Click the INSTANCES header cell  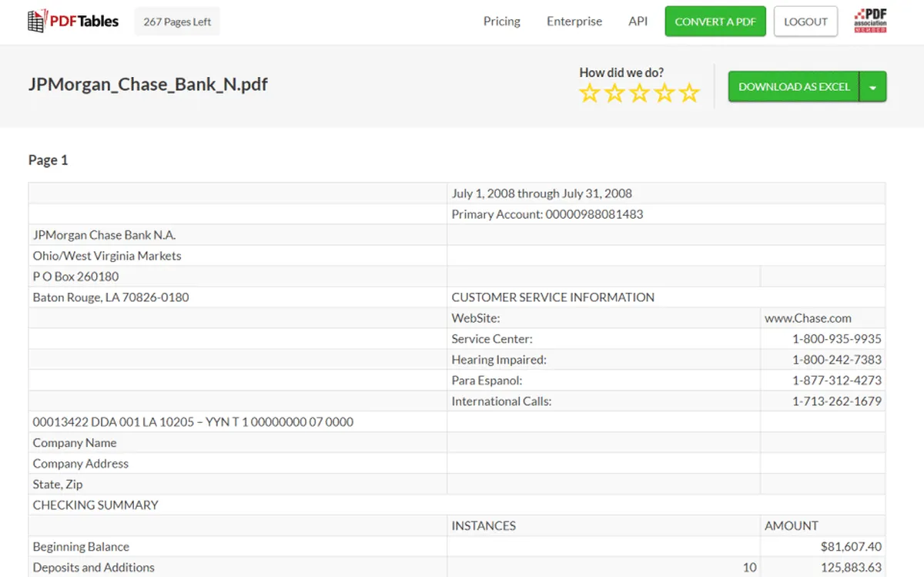click(x=604, y=526)
